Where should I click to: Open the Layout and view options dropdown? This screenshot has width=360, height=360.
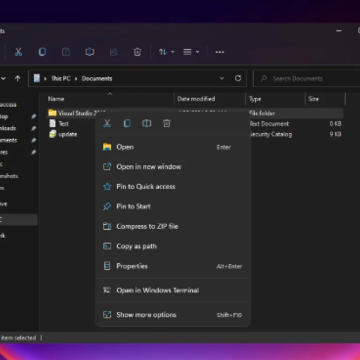[x=191, y=52]
